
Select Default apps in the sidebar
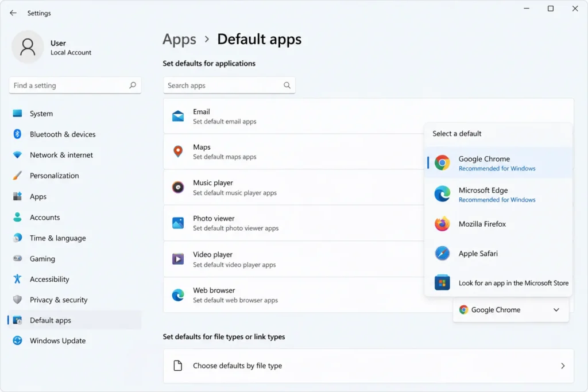(x=75, y=320)
